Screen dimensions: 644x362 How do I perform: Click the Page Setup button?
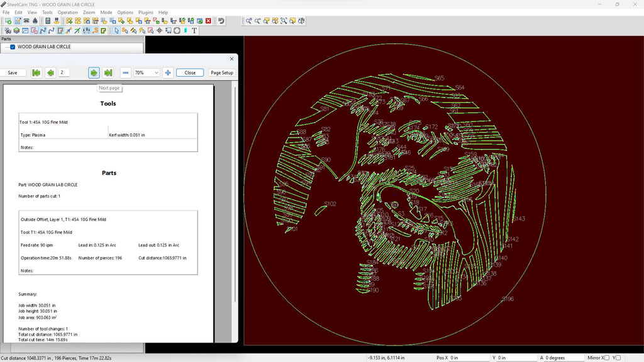pyautogui.click(x=222, y=73)
